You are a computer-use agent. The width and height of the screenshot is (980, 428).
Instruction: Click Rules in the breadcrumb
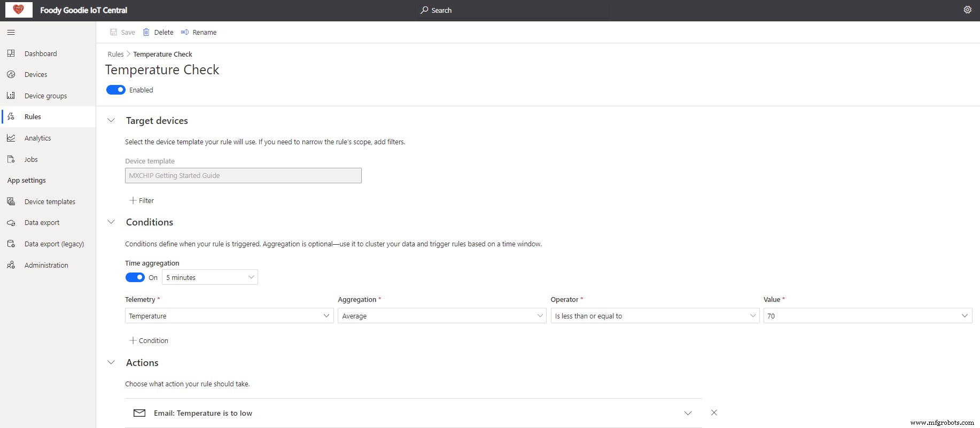115,54
